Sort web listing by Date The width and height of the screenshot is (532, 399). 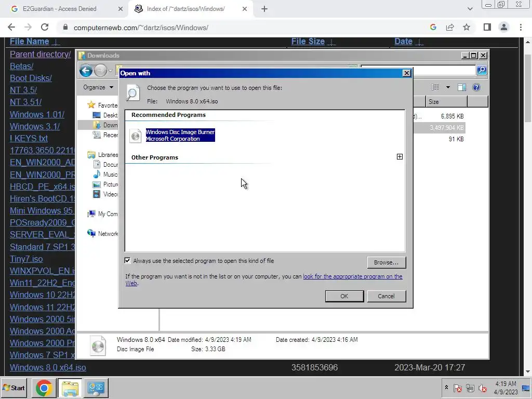403,42
